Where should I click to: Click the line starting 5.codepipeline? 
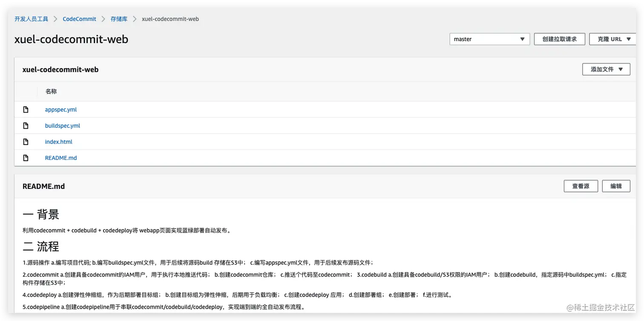pyautogui.click(x=164, y=307)
